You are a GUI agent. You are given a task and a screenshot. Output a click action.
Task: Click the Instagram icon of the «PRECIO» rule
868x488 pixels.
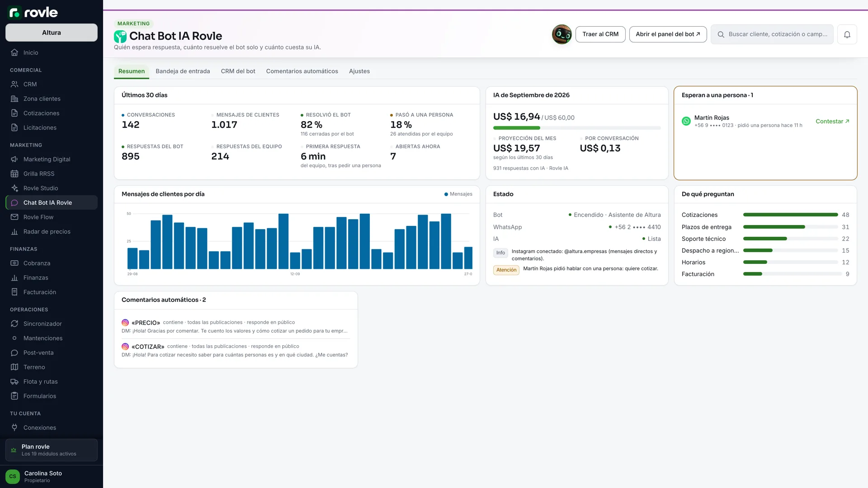coord(125,323)
